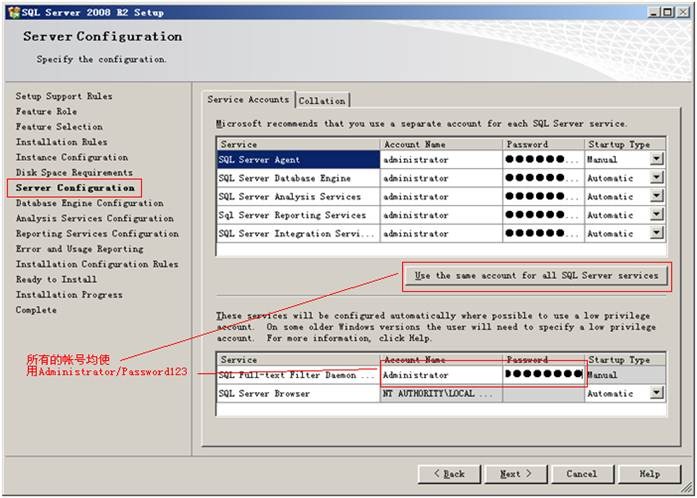Click the SQL Server Setup title bar icon

point(14,12)
